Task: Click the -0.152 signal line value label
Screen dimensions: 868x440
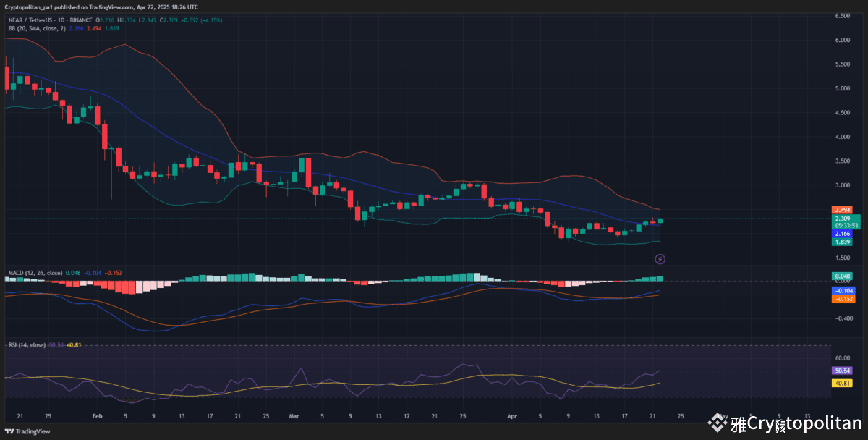Action: pos(843,299)
